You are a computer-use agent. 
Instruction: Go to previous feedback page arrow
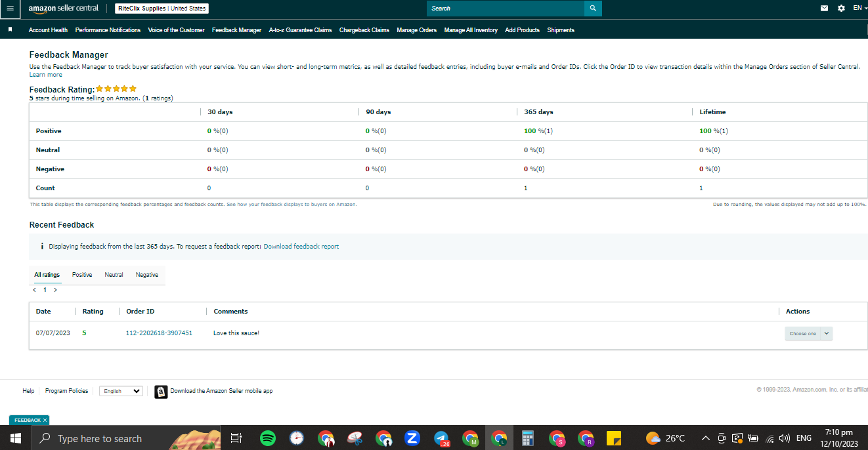34,289
